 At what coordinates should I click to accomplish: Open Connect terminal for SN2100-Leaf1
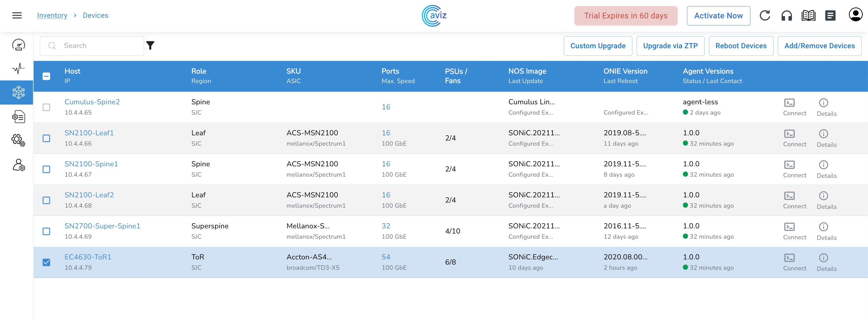[x=794, y=138]
